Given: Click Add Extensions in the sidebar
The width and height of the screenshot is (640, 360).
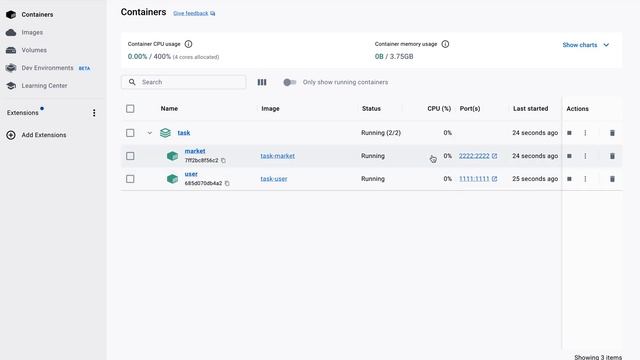Looking at the screenshot, I should point(44,135).
